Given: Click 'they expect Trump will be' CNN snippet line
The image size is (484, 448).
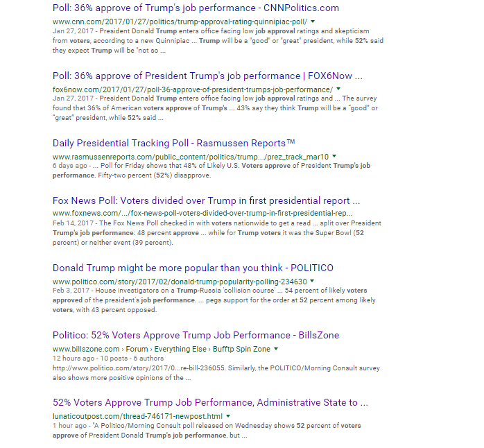Looking at the screenshot, I should click(109, 51).
